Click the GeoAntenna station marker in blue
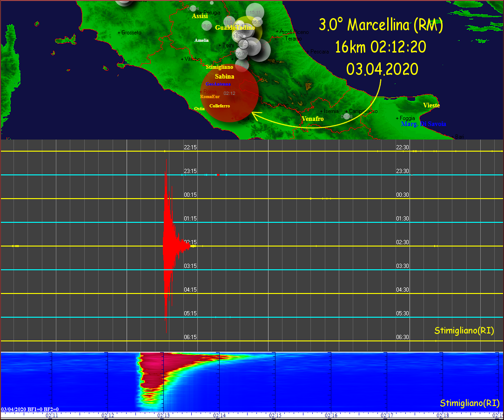Image resolution: width=504 pixels, height=420 pixels. (x=218, y=84)
